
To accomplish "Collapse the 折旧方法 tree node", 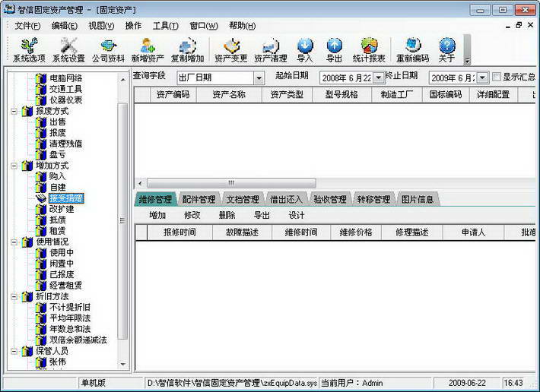I will point(14,296).
